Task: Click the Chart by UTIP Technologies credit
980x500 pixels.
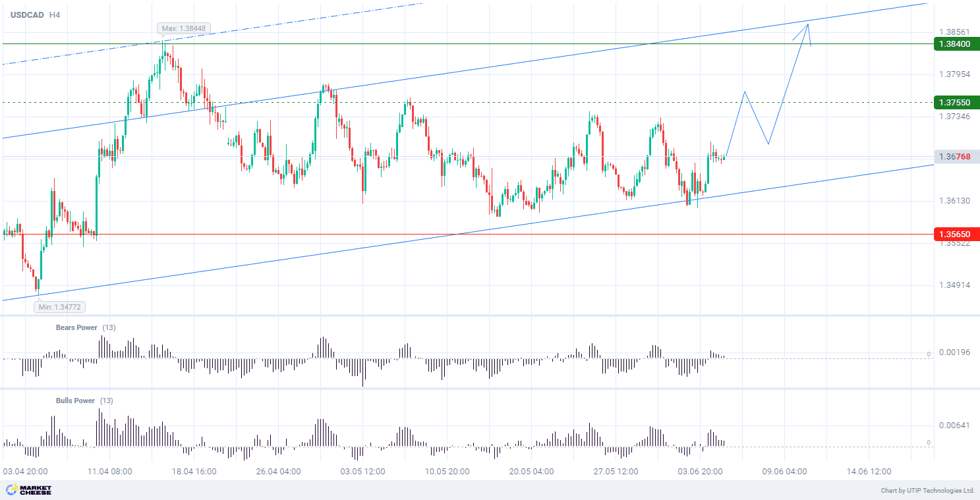Action: (x=927, y=491)
